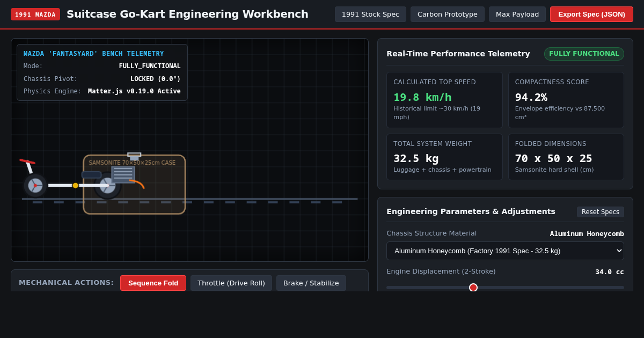Export Spec as JSON

pyautogui.click(x=591, y=14)
